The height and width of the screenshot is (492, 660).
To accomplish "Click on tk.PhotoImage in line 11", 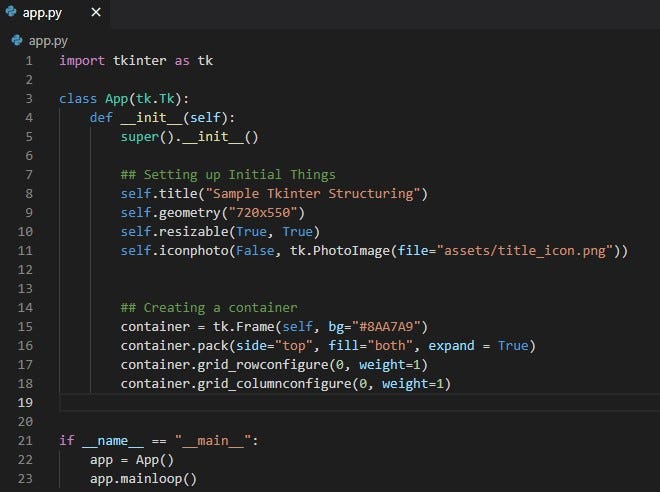I will pyautogui.click(x=340, y=251).
